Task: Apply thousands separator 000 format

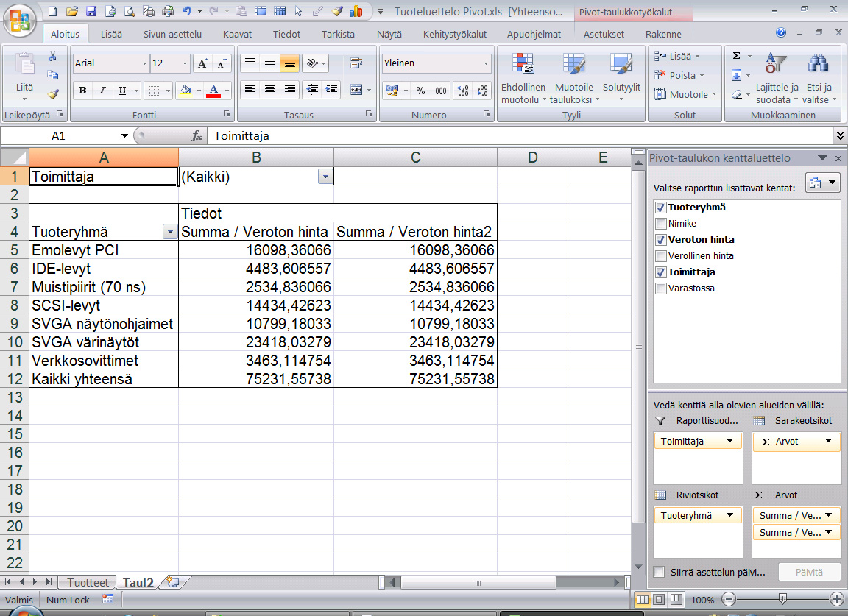Action: pos(441,91)
